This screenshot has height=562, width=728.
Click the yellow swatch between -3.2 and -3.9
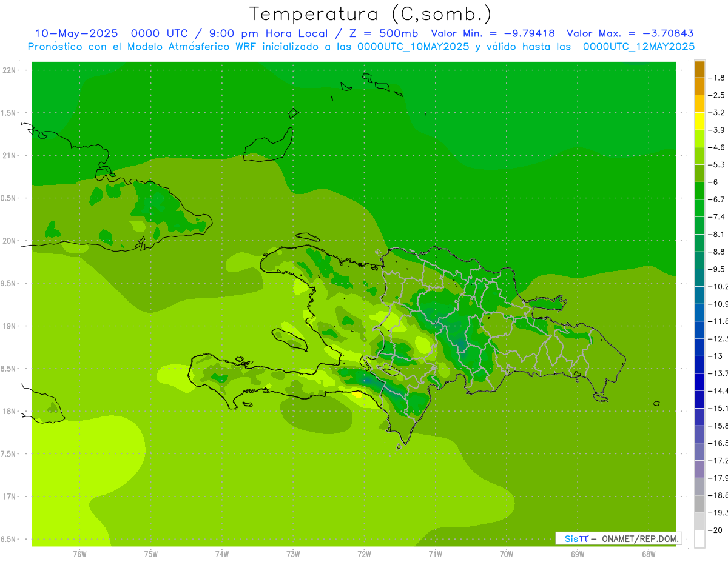[x=699, y=121]
